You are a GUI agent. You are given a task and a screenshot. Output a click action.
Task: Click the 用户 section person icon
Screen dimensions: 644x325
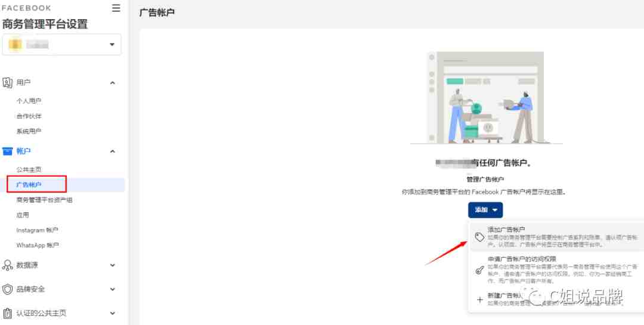[7, 82]
